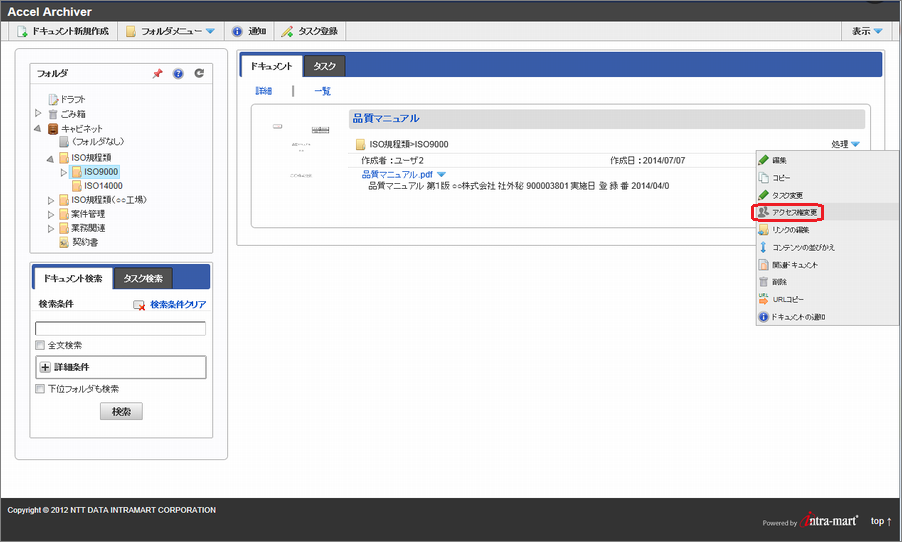
Task: Select the ドラフト item in folder tree
Action: coord(67,100)
